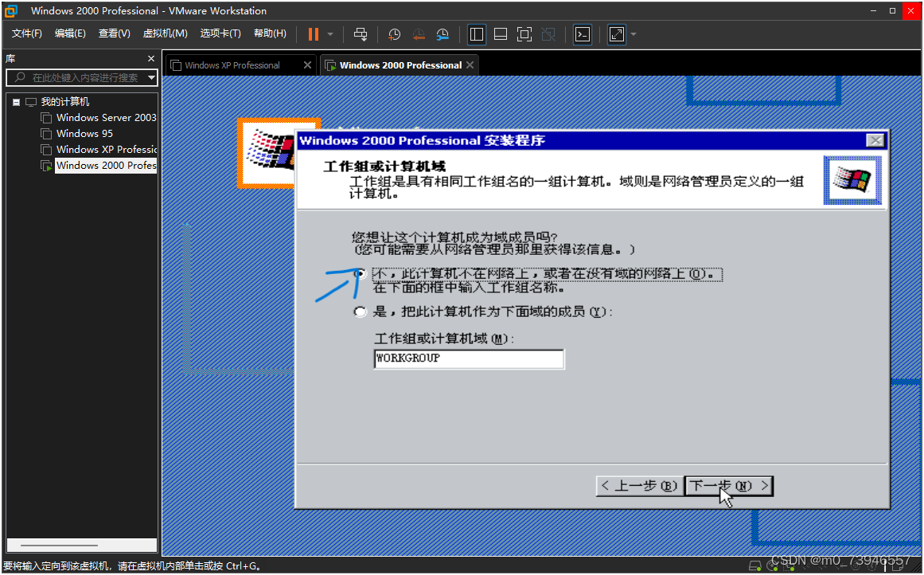
Task: Click the WORKGROUP text field
Action: click(469, 358)
